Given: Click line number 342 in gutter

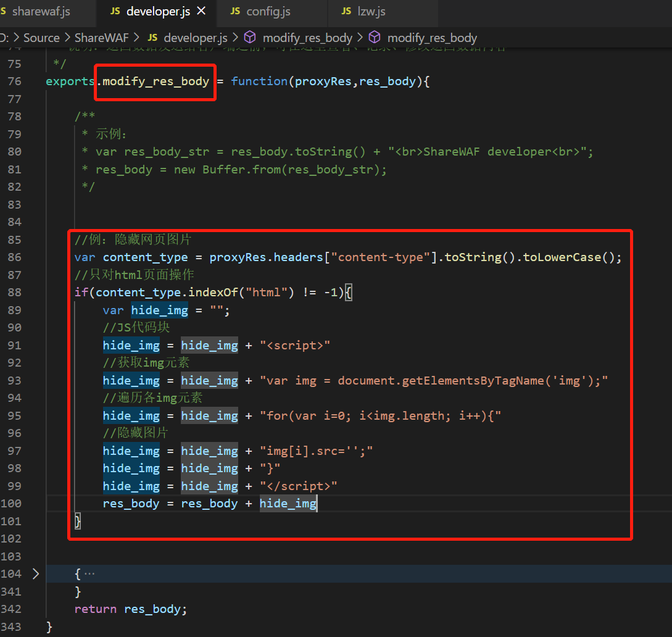Looking at the screenshot, I should [x=10, y=609].
